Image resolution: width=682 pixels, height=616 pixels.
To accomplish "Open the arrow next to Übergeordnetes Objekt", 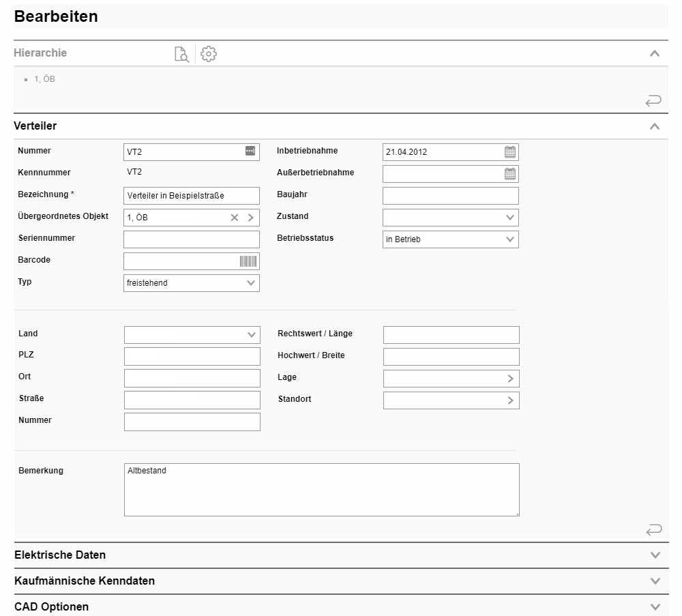I will 250,218.
